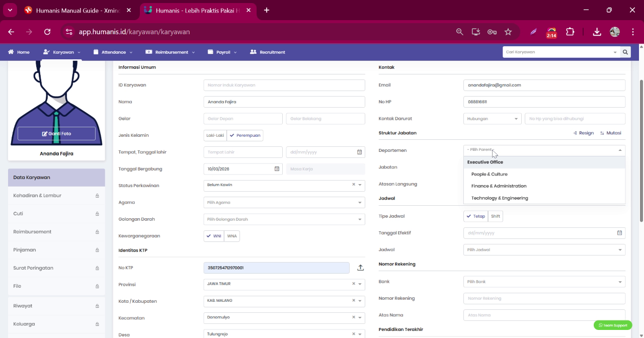Choose WNI citizenship option
Image resolution: width=644 pixels, height=338 pixels.
click(214, 236)
